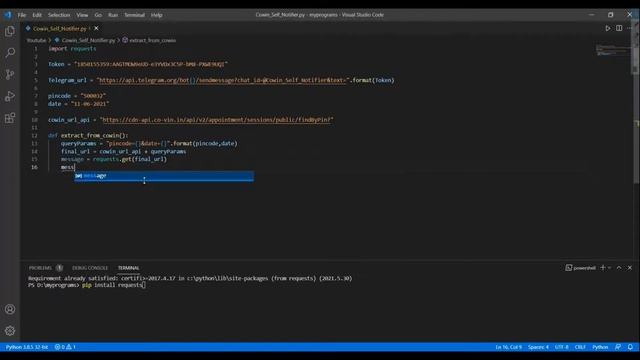640x360 pixels.
Task: Open the Run and Debug view
Action: tap(10, 96)
